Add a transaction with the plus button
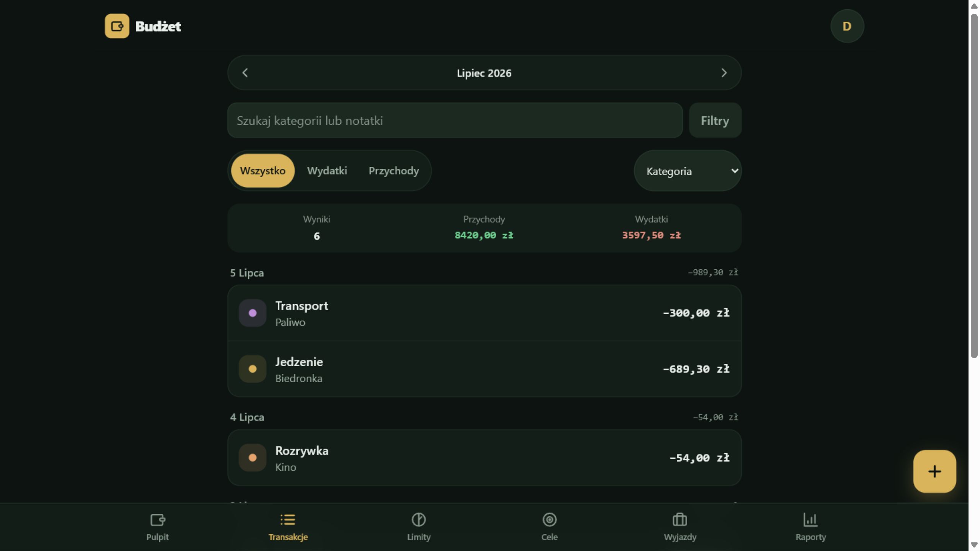This screenshot has width=980, height=551. (x=934, y=471)
